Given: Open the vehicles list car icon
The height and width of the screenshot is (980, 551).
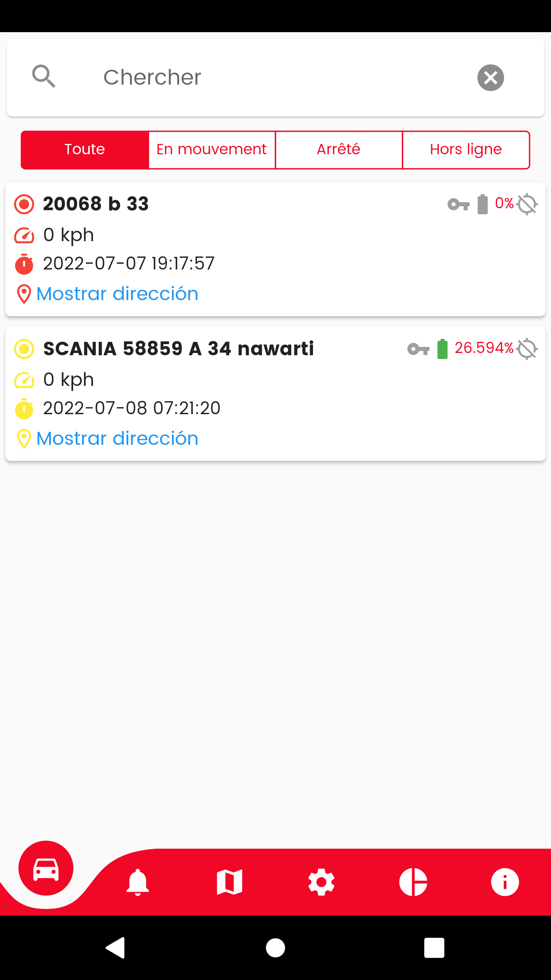Looking at the screenshot, I should pos(46,868).
